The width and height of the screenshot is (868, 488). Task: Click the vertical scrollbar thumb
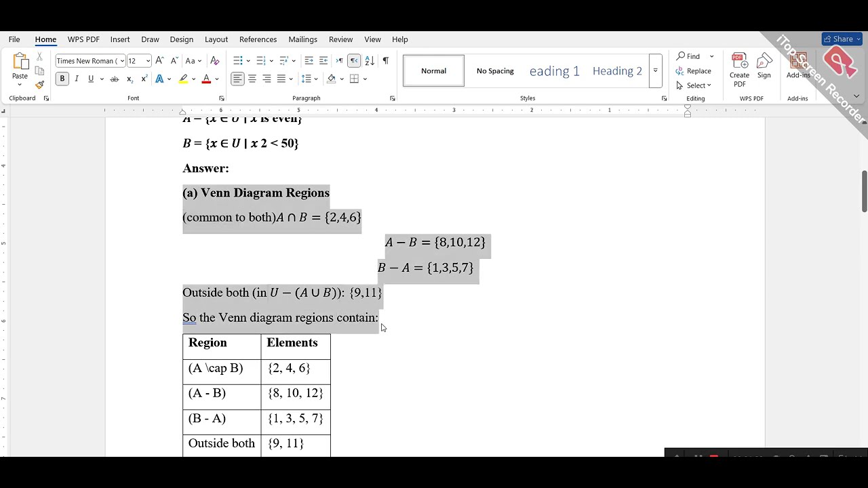pos(864,192)
